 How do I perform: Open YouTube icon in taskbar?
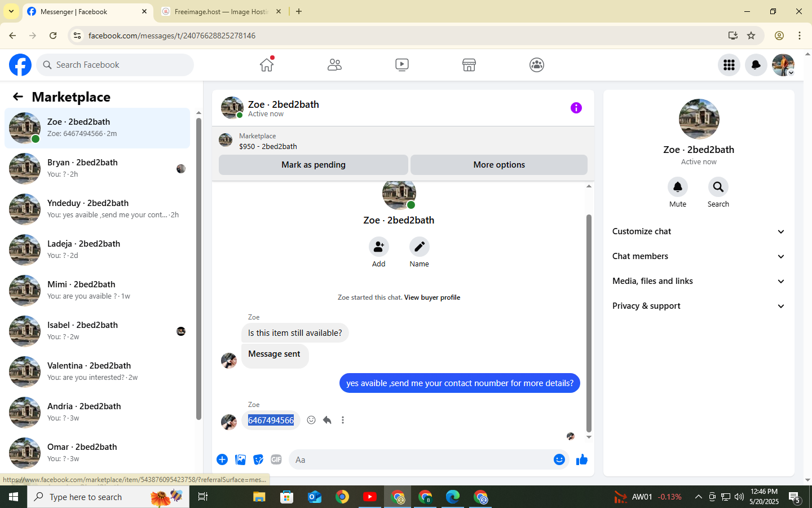[x=370, y=497]
